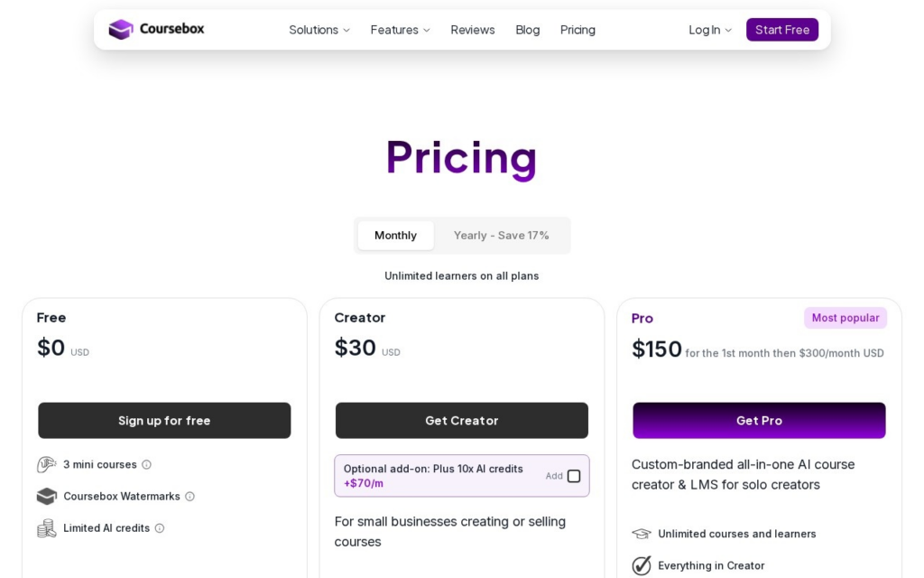Click Sign up for free button

pos(164,421)
